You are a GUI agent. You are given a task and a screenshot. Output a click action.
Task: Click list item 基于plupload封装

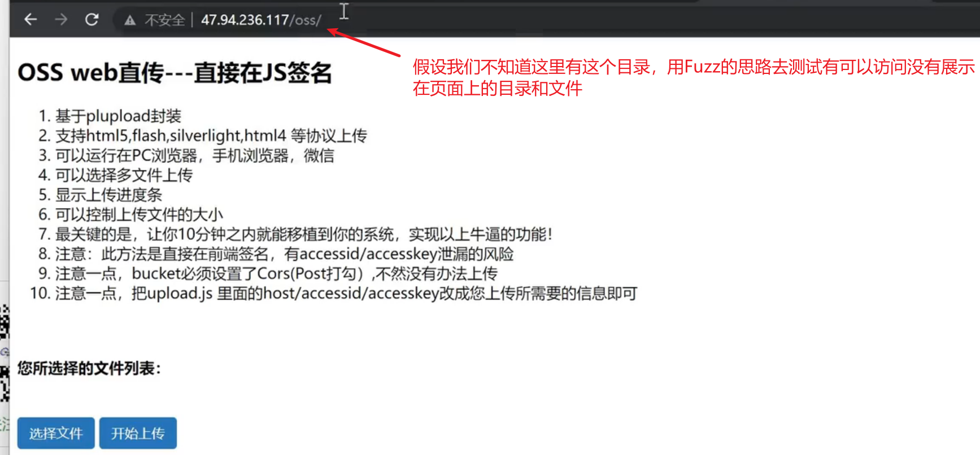[117, 116]
